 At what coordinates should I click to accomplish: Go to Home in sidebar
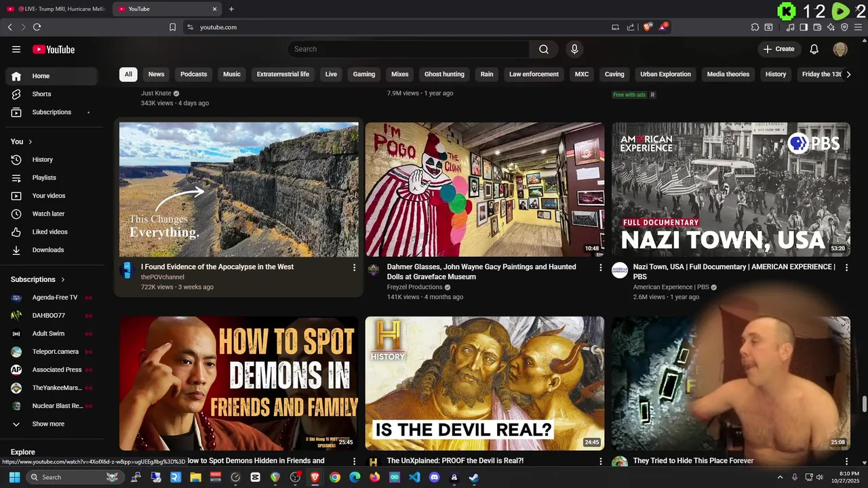click(52, 76)
